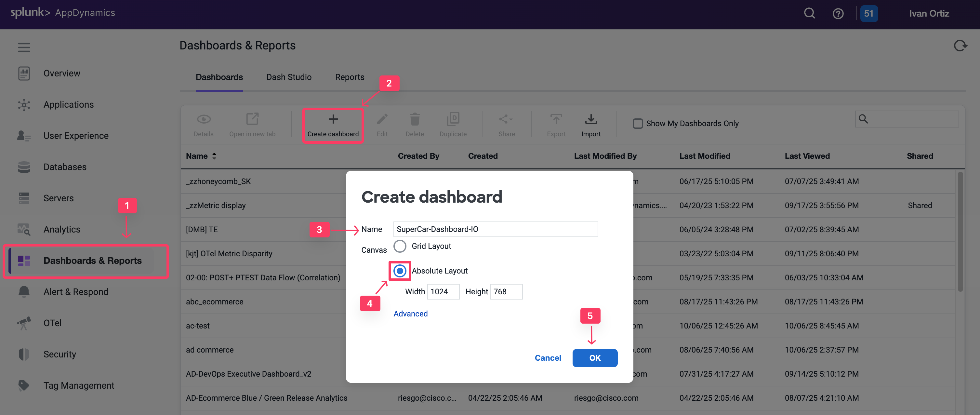
Task: Select the Databases sidebar icon
Action: pyautogui.click(x=24, y=167)
